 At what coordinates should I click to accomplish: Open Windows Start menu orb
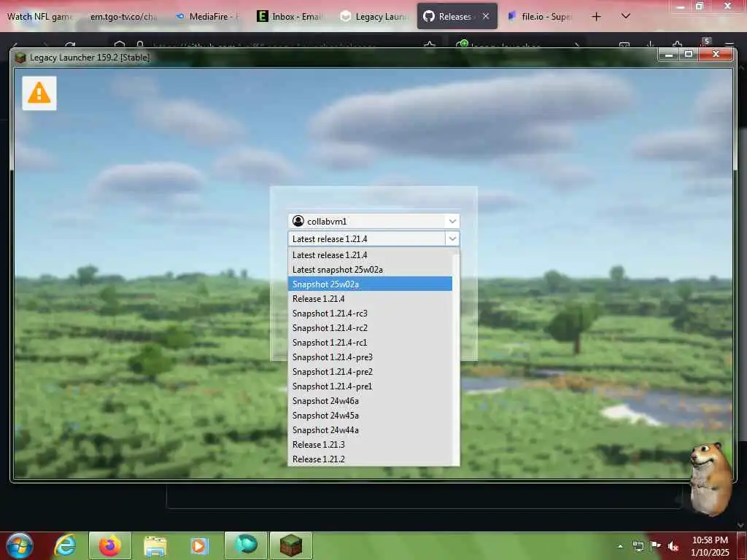20,545
